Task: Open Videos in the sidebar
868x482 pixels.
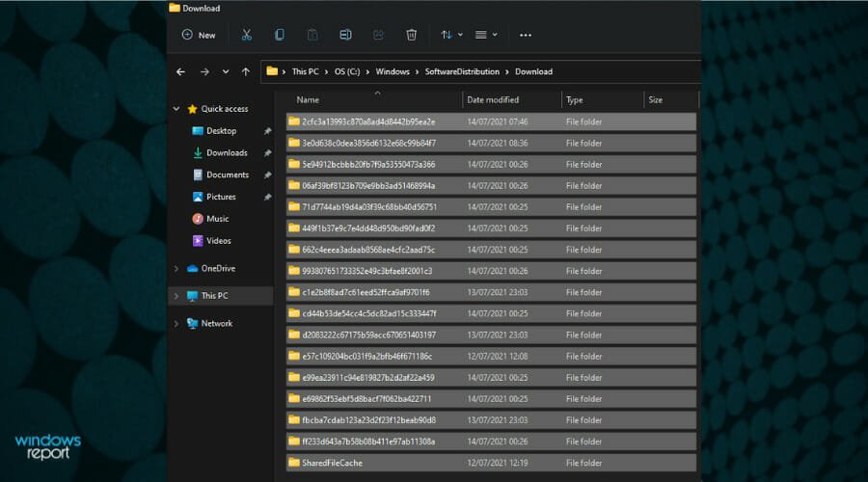Action: pos(219,241)
